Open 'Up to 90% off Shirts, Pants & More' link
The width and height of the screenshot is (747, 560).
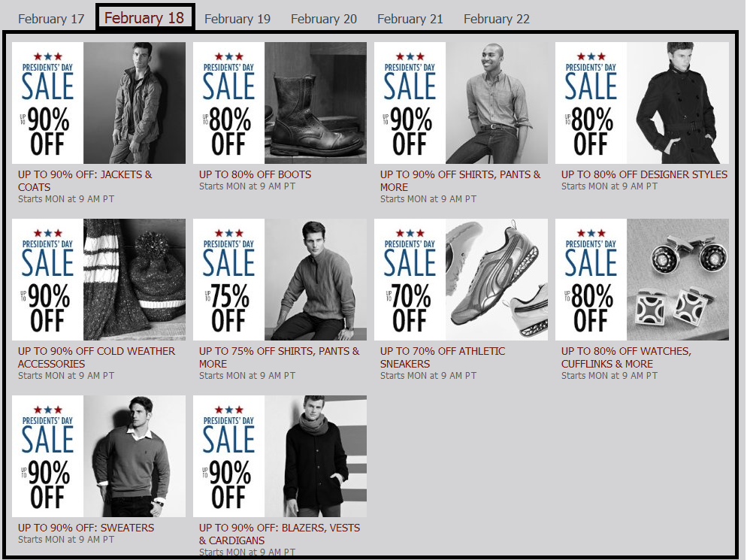[x=460, y=180]
